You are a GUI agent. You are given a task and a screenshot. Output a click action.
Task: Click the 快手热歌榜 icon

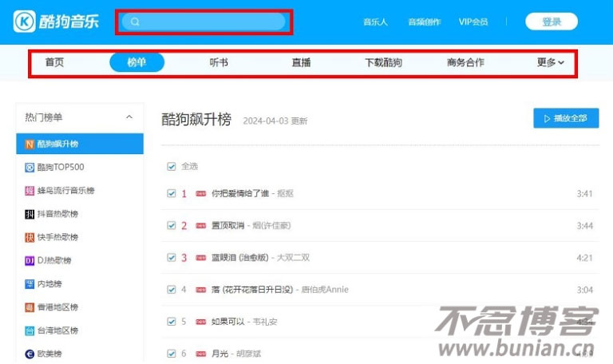click(30, 237)
